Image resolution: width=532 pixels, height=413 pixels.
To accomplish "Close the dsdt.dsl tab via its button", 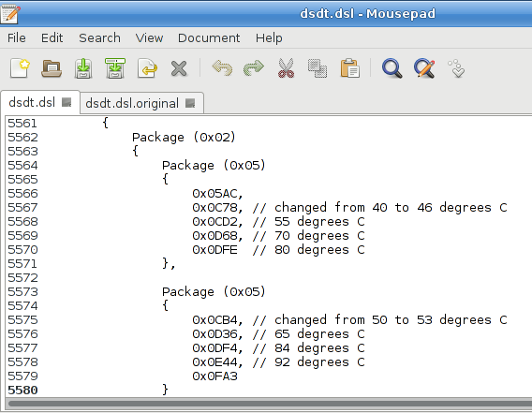I will pyautogui.click(x=66, y=102).
